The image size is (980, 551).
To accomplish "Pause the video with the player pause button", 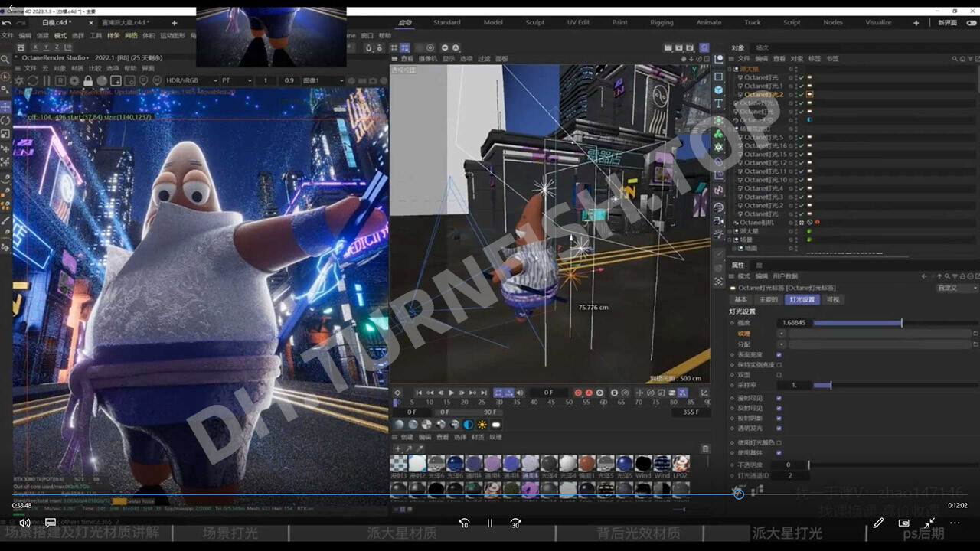I will tap(490, 523).
